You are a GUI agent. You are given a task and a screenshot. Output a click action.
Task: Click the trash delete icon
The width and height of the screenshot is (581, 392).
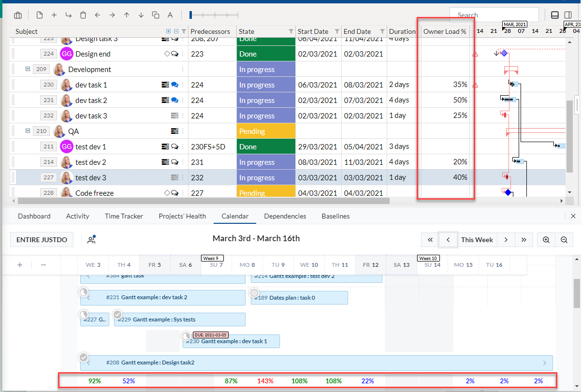83,15
